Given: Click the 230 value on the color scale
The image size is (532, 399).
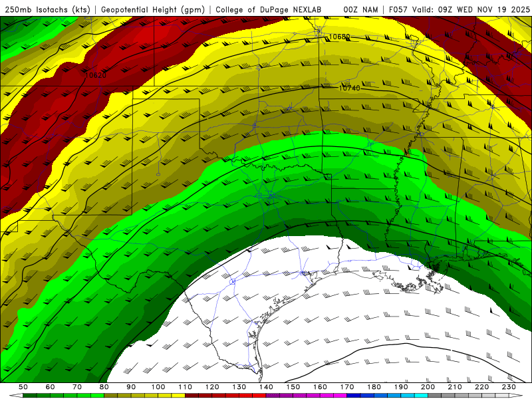Looking at the screenshot, I should tap(509, 387).
